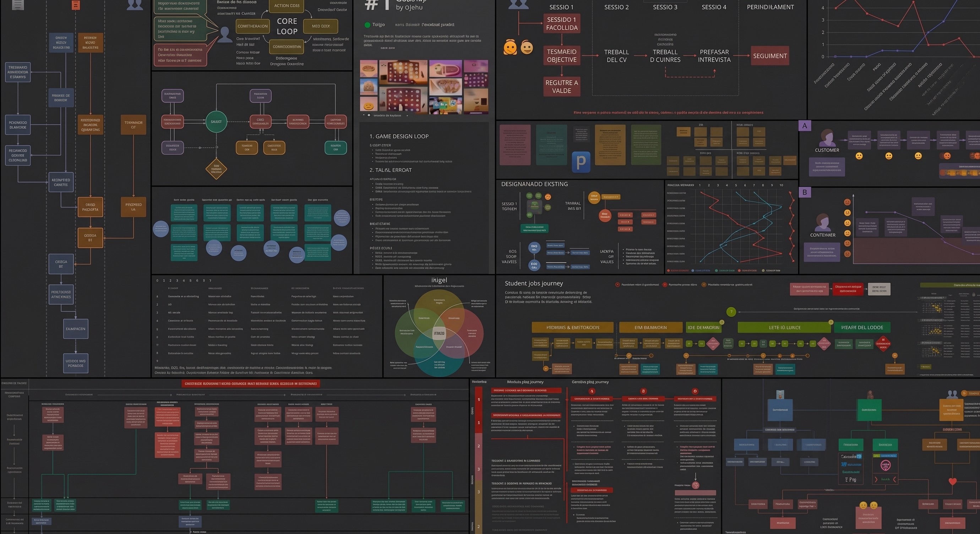The height and width of the screenshot is (534, 980).
Task: Click the orange icon atop the dashed lane
Action: point(76,5)
